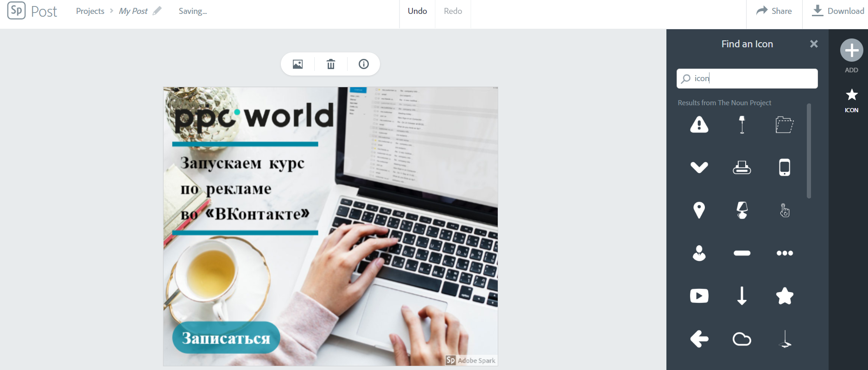Select the printer icon in results
The width and height of the screenshot is (868, 370).
click(741, 167)
